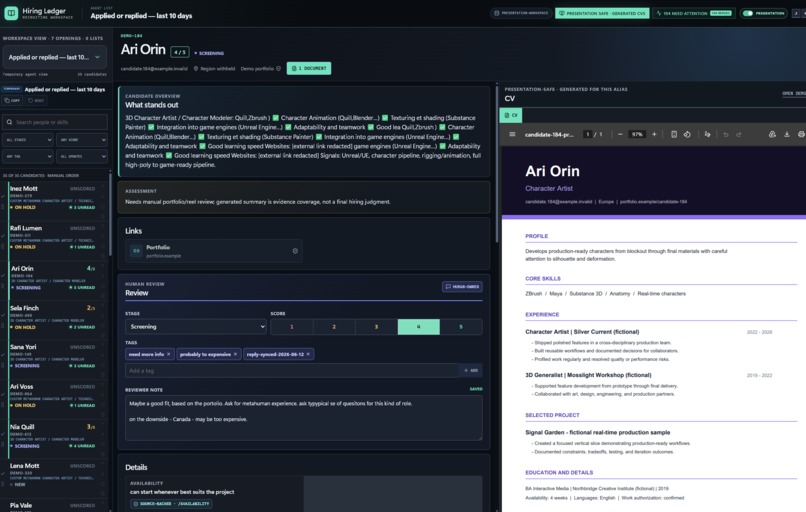Image resolution: width=806 pixels, height=512 pixels.
Task: Click the Add button beside the tag field
Action: 470,370
